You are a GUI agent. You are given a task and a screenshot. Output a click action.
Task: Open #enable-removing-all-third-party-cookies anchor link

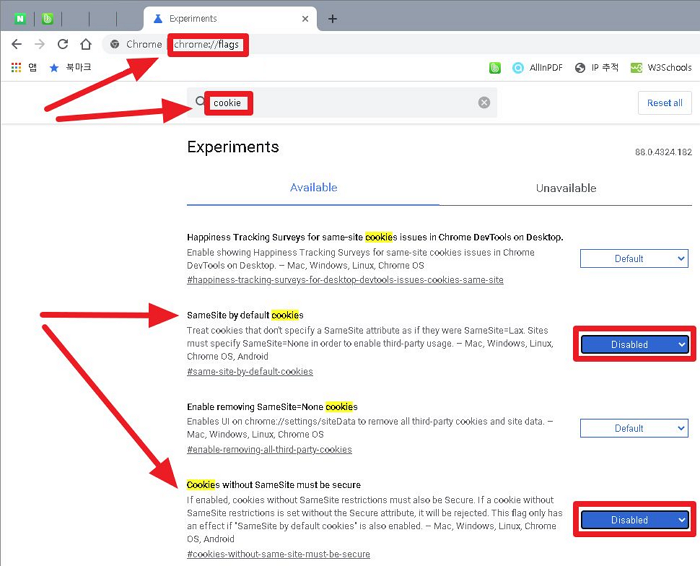(269, 449)
